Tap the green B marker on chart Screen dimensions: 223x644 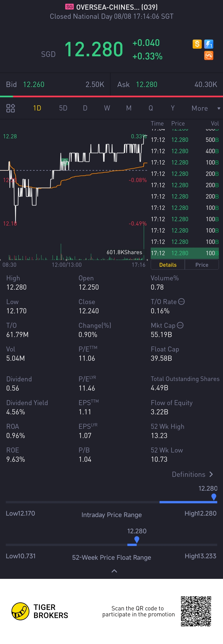65,161
